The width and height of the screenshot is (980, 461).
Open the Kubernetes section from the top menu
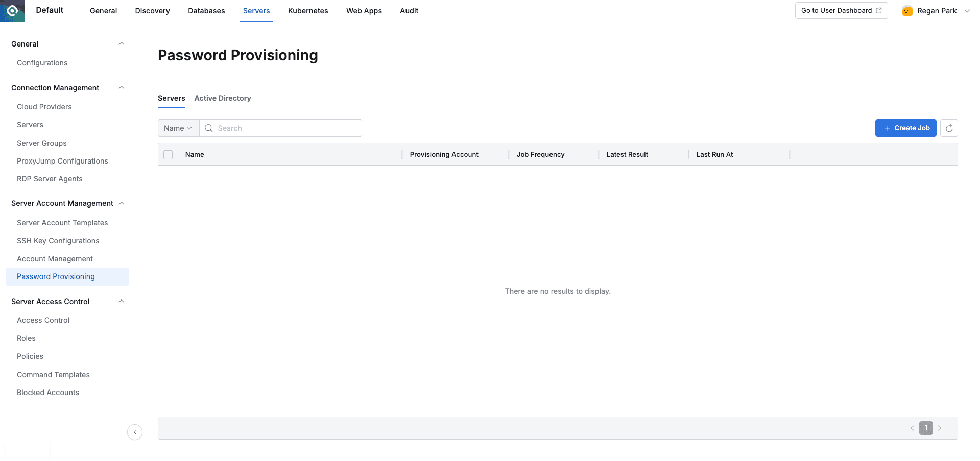[x=307, y=10]
